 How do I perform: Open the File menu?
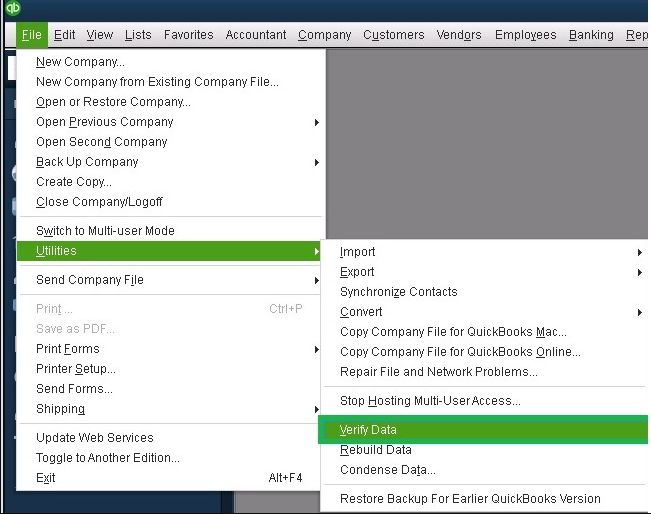(x=32, y=35)
